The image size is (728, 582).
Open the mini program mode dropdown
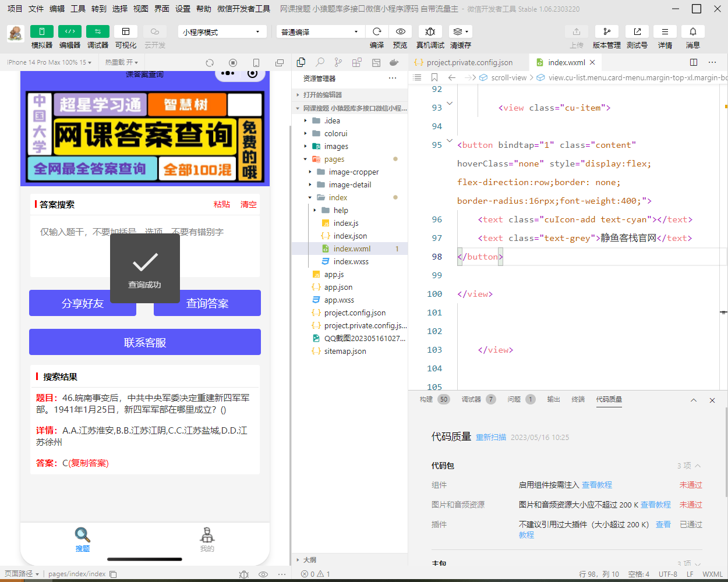tap(222, 32)
